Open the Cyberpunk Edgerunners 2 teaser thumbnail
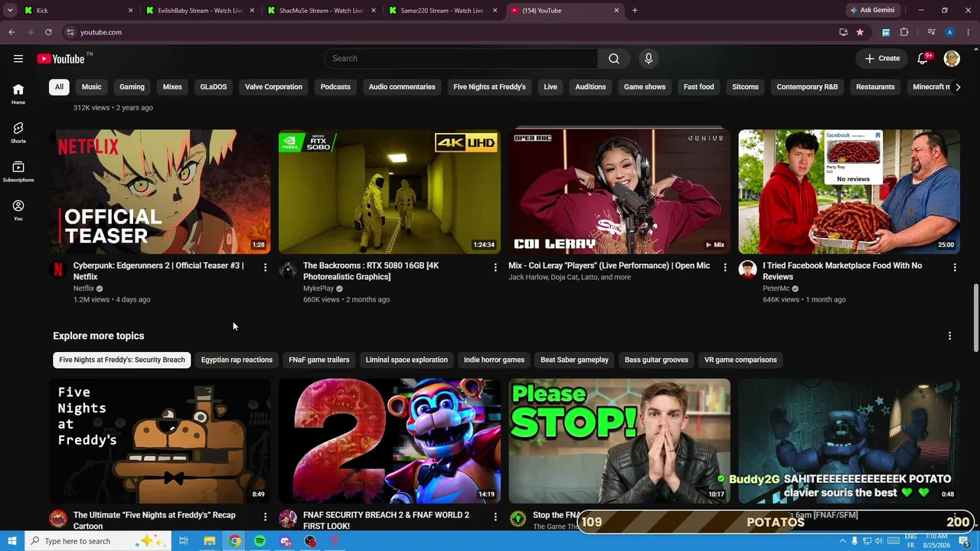 click(x=160, y=191)
